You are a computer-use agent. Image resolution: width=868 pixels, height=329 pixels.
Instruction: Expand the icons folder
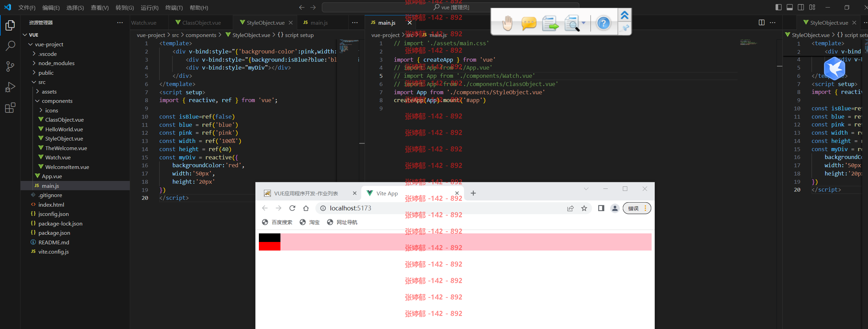click(x=41, y=110)
